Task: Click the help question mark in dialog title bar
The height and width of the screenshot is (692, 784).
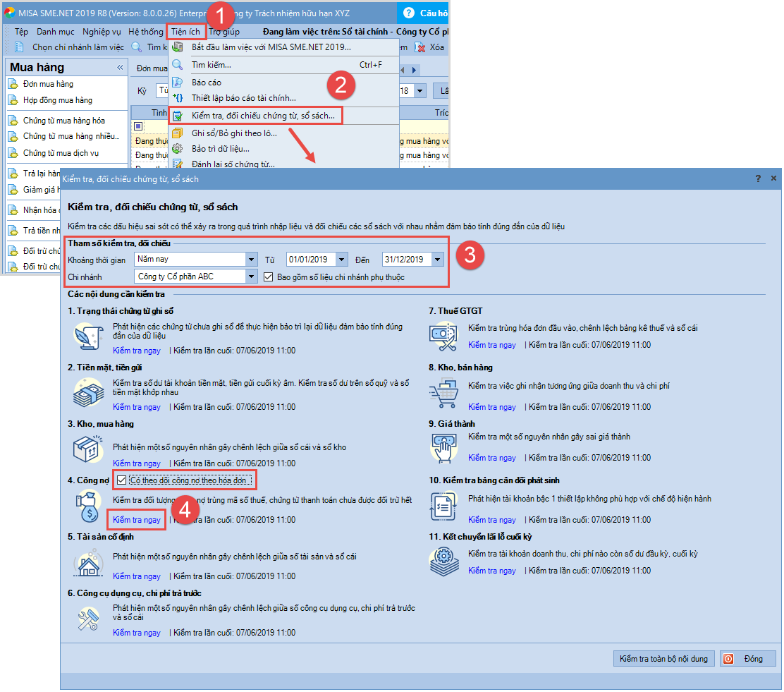Action: [758, 178]
